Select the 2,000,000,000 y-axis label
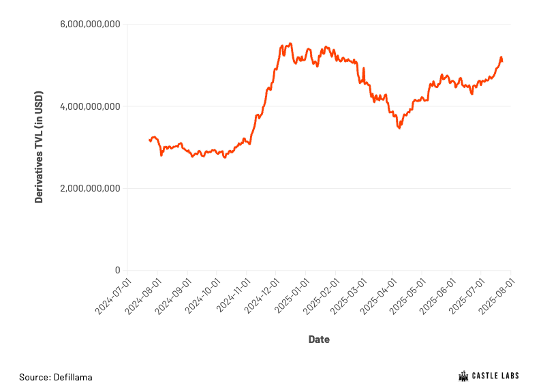Screen dimensions: 541x392 point(90,188)
